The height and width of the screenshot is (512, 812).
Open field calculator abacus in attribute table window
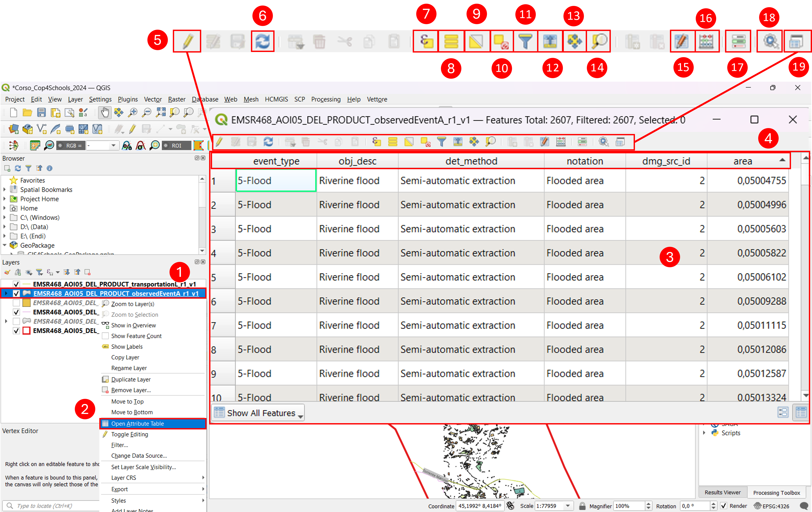pyautogui.click(x=561, y=142)
